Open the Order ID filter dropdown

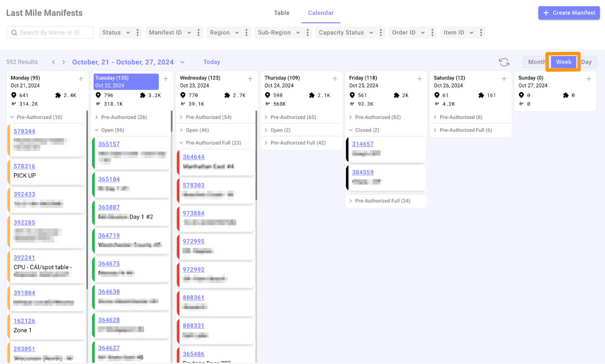(x=408, y=33)
